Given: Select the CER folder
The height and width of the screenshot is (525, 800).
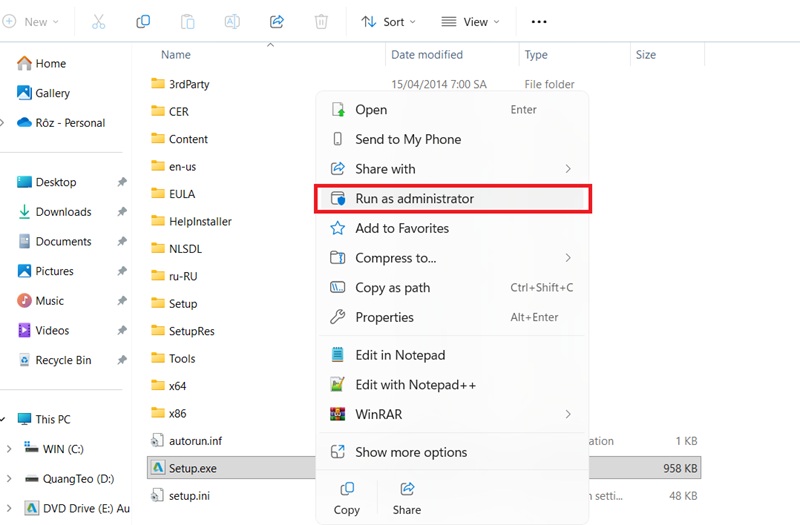Looking at the screenshot, I should [x=170, y=112].
